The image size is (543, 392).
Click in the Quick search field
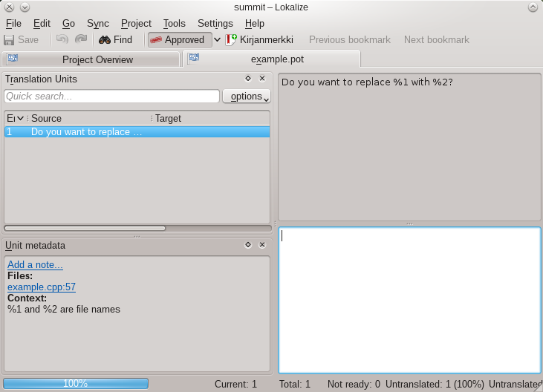[111, 97]
